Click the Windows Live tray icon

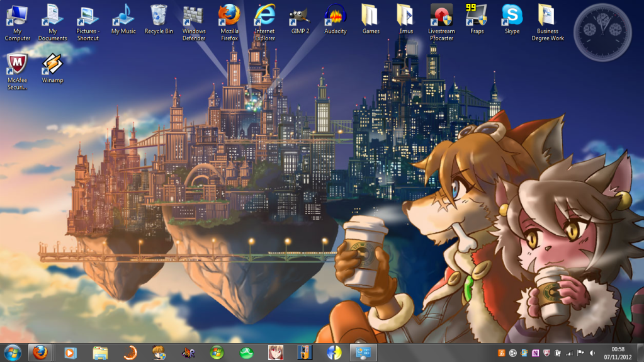pyautogui.click(x=524, y=353)
